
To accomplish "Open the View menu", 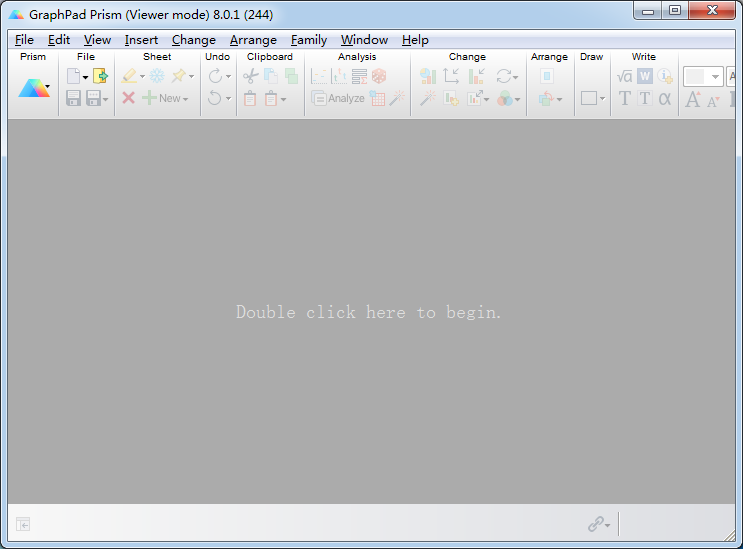I will [97, 40].
